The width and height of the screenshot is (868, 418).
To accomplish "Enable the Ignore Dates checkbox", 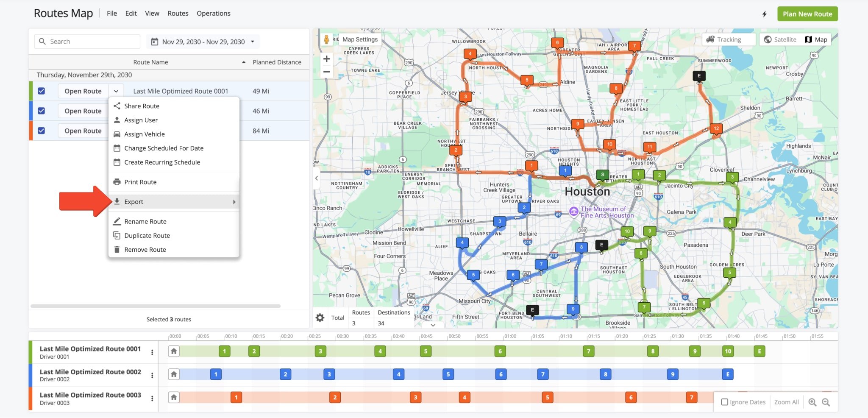I will tap(725, 402).
